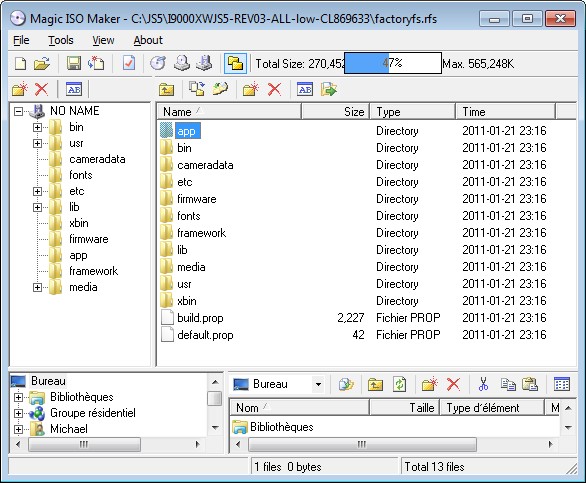Refresh the local Bureau file list
The width and height of the screenshot is (586, 483).
pyautogui.click(x=400, y=384)
